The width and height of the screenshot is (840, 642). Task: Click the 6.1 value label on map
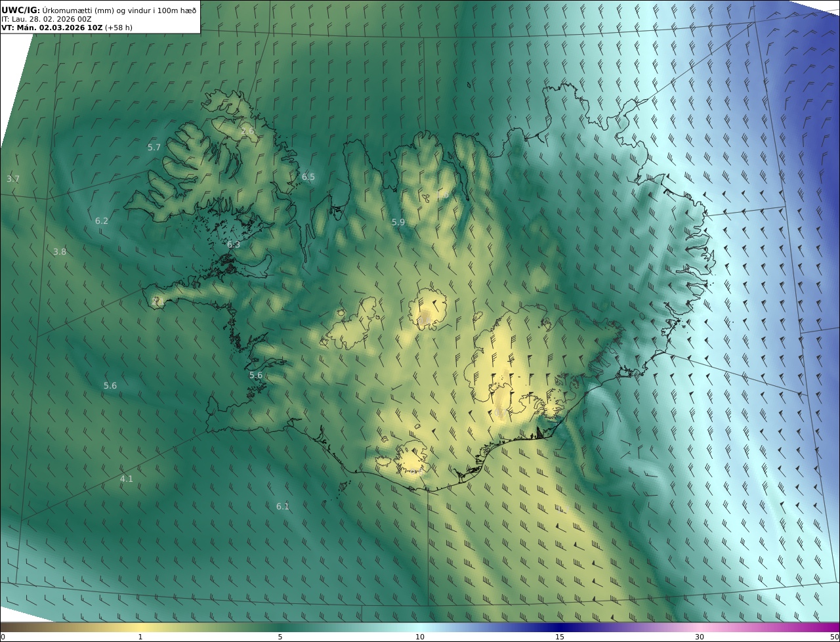coord(283,507)
